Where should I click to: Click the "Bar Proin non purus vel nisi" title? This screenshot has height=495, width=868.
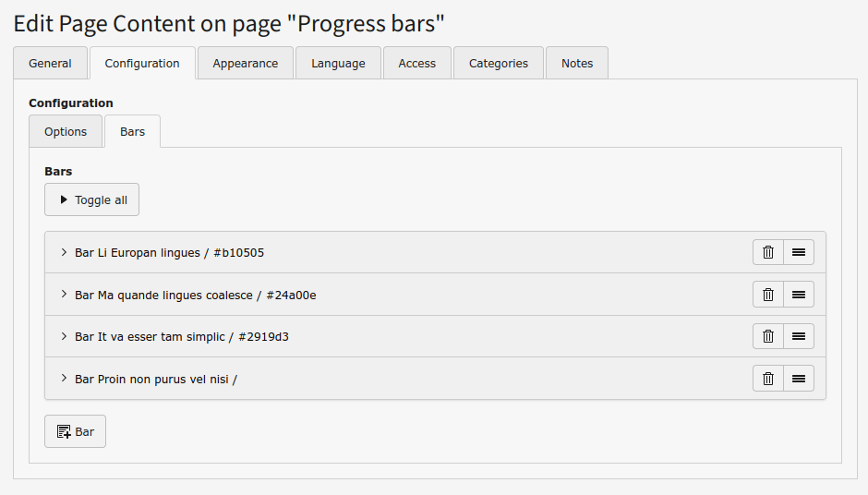point(155,379)
